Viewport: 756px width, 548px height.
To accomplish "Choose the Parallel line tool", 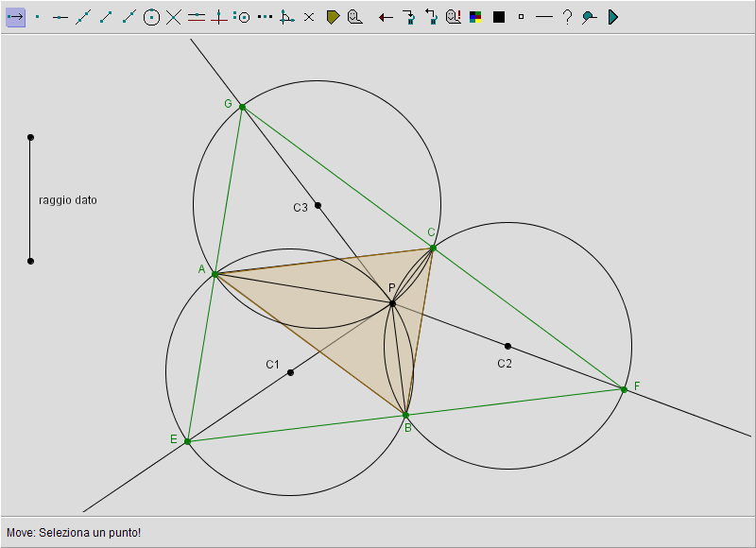I will [197, 17].
